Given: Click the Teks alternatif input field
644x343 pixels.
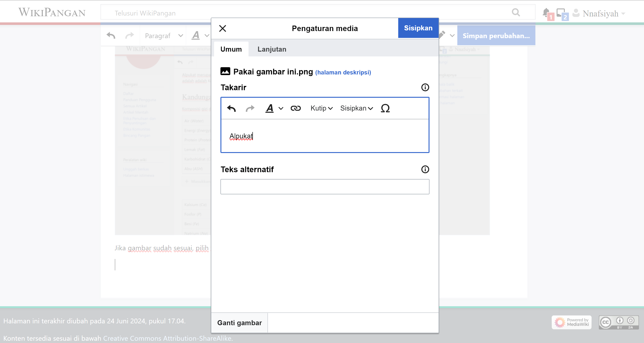Looking at the screenshot, I should click(x=325, y=187).
